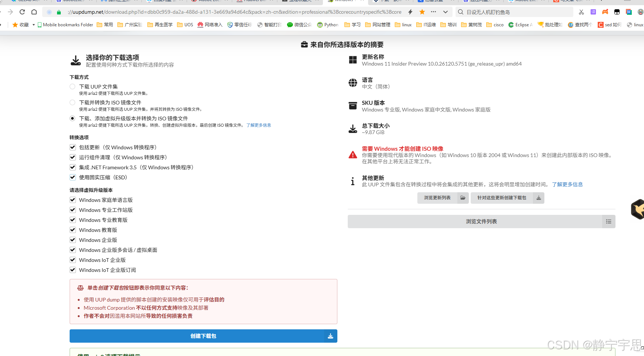Uncheck 运行组件清理 option
644x356 pixels.
click(x=73, y=157)
